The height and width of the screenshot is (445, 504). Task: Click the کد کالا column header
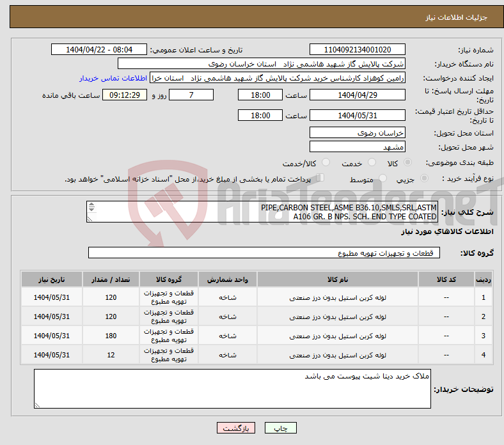(446, 279)
